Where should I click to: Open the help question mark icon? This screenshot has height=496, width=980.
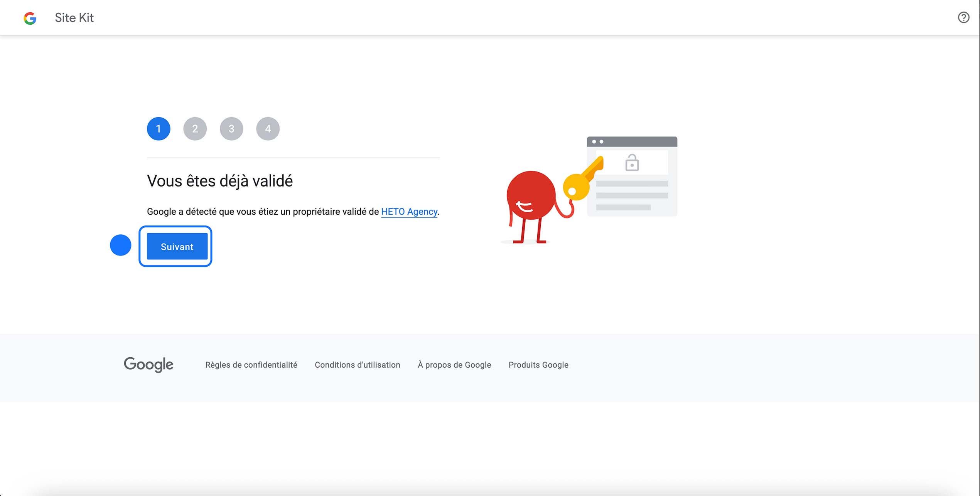963,17
